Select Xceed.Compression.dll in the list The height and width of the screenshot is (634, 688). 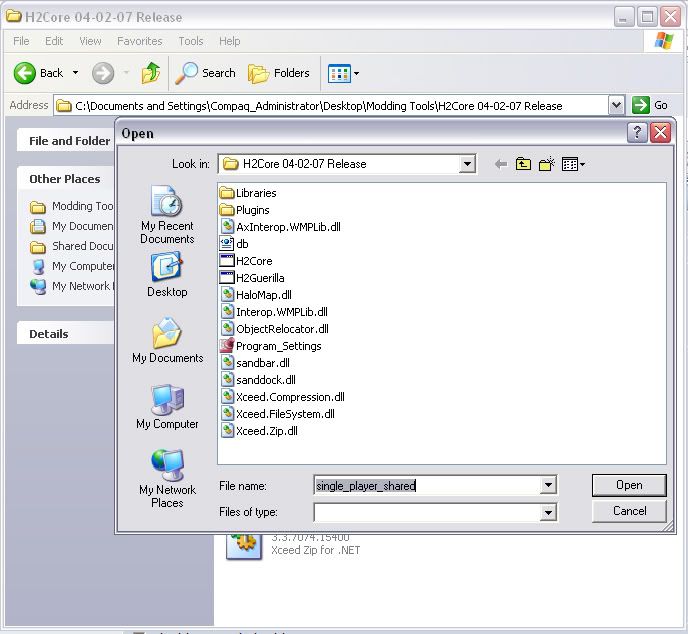pos(282,397)
